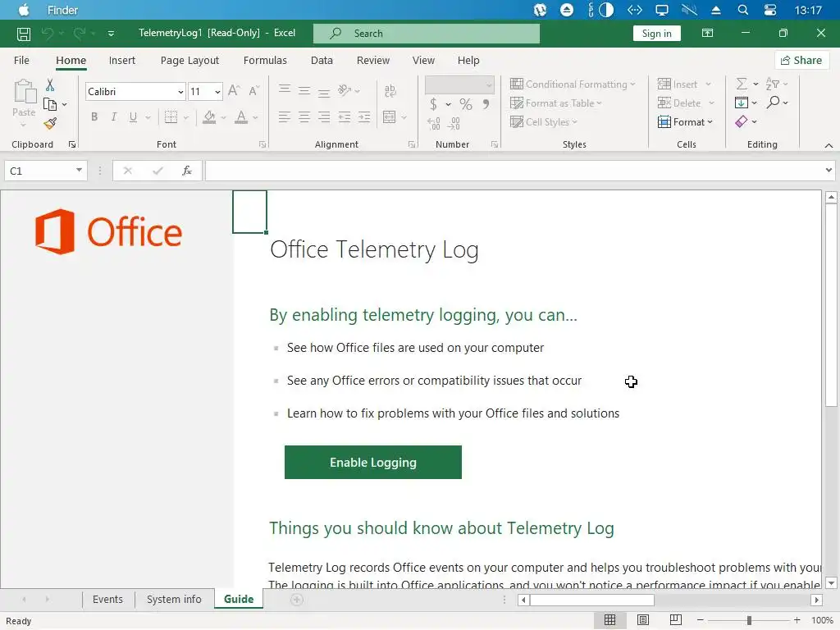Toggle Top Align vertical alignment
This screenshot has width=840, height=630.
pos(285,90)
